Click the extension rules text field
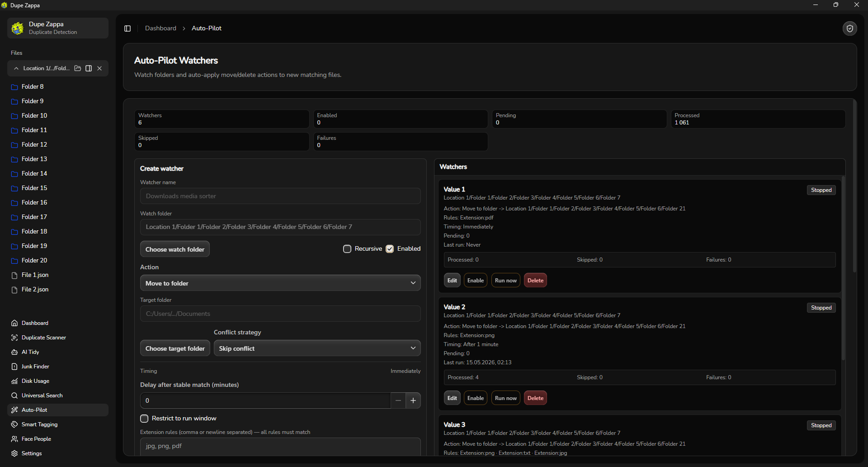The height and width of the screenshot is (467, 868). coord(280,447)
